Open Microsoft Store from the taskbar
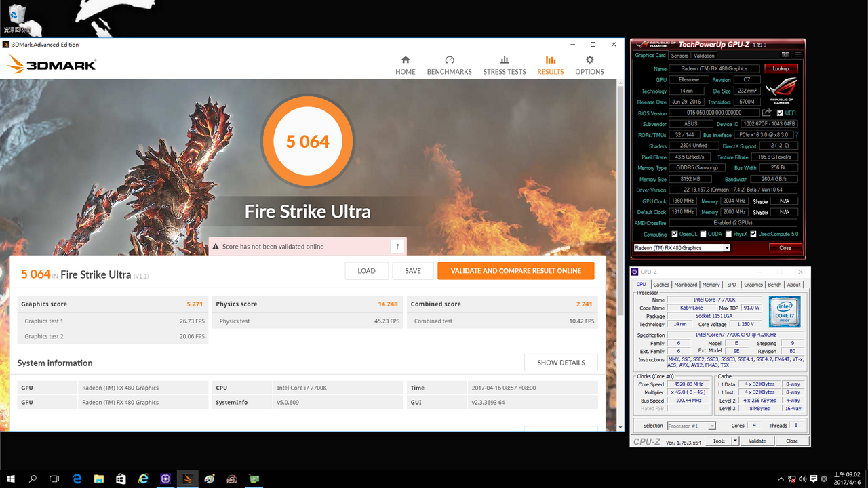The image size is (868, 488). click(x=121, y=479)
